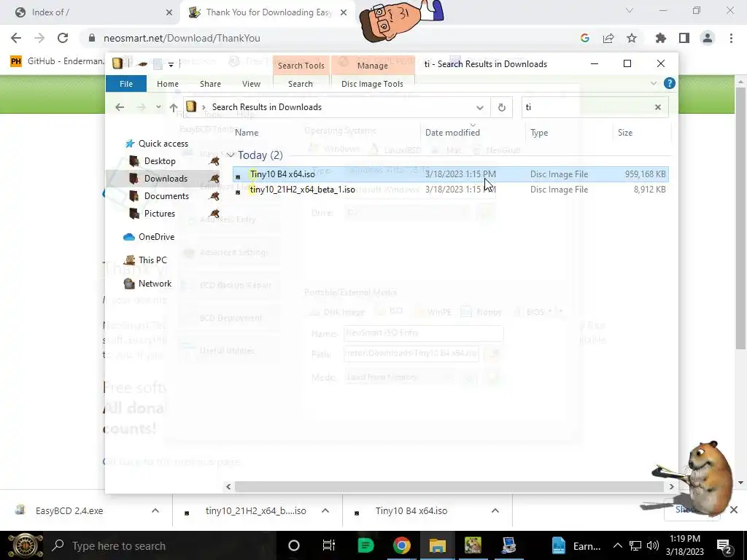Screen dimensions: 747x560
Task: Open Chrome side panel icon
Action: point(684,38)
